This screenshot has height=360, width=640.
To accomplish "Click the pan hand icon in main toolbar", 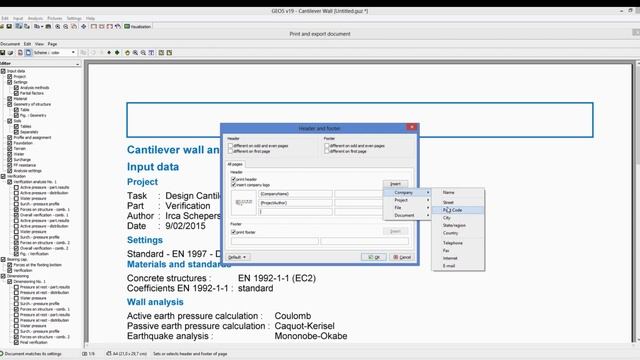I will pos(74,26).
